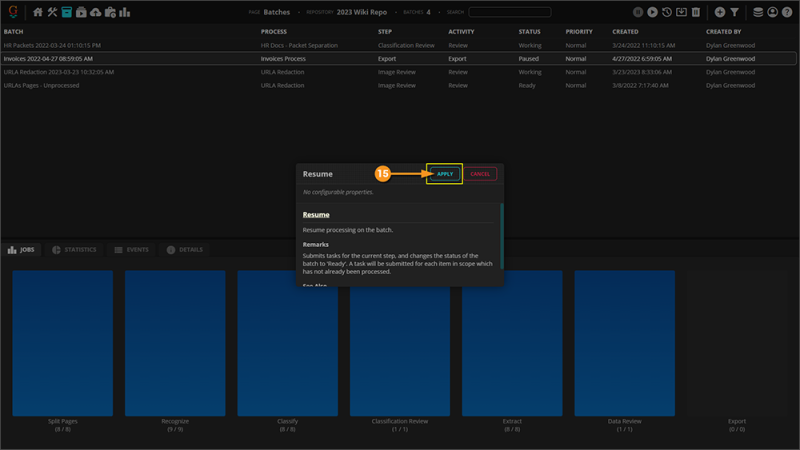Open the Design tools wrench icon
The height and width of the screenshot is (450, 800).
point(53,12)
